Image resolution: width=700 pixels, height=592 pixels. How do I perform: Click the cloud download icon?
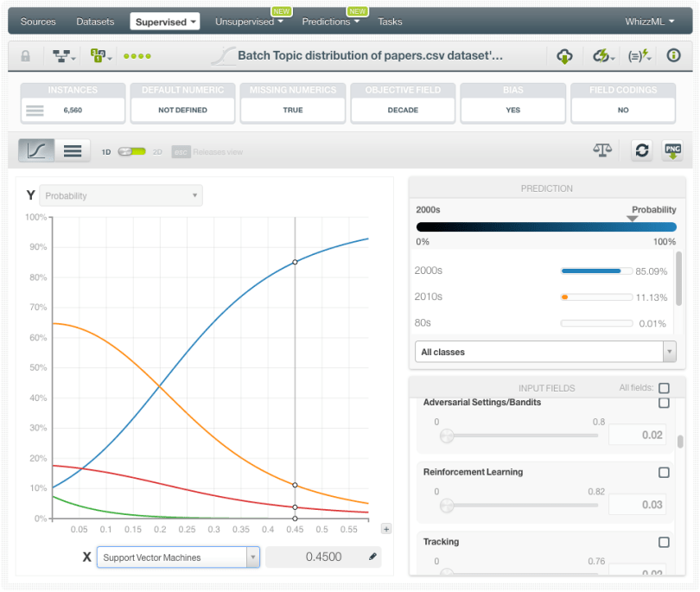pos(564,56)
